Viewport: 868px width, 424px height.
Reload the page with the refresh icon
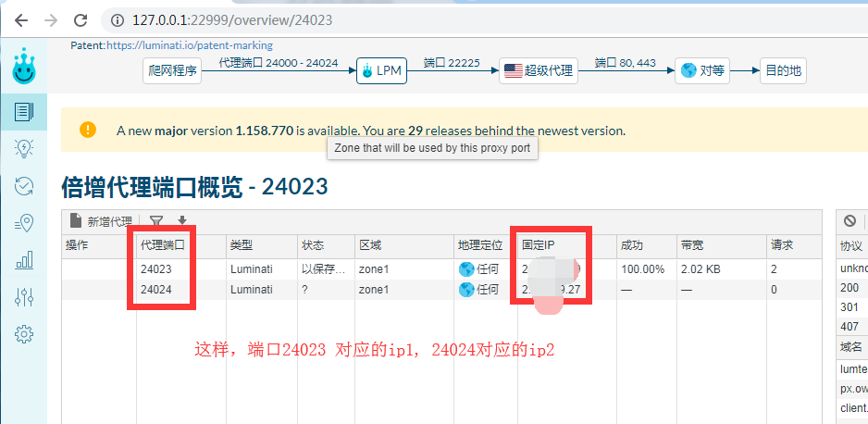point(81,20)
